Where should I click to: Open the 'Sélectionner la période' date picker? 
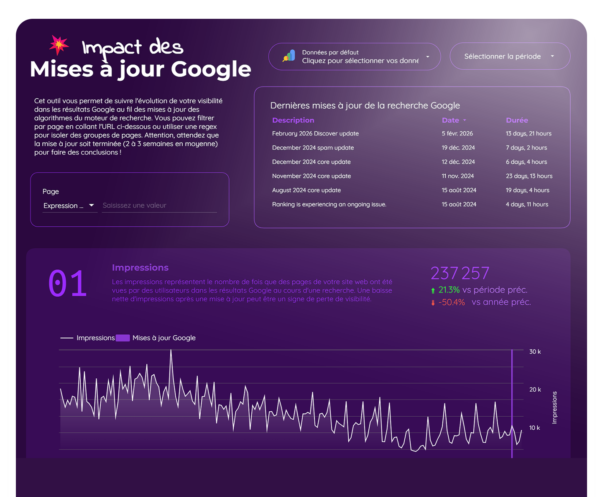pyautogui.click(x=510, y=56)
